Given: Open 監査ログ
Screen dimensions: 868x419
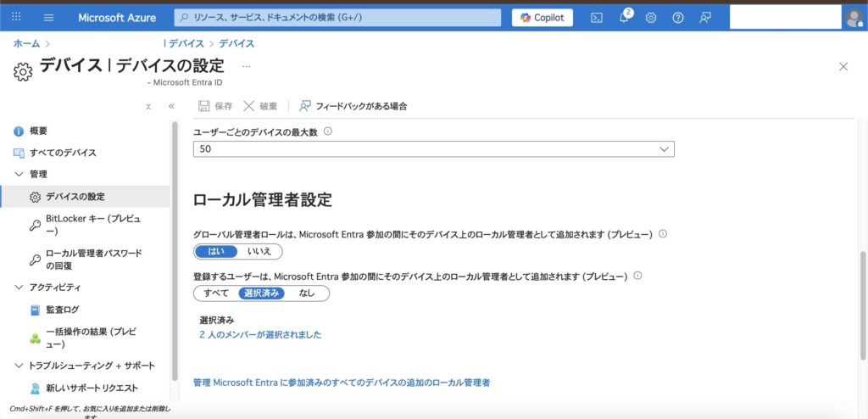Looking at the screenshot, I should pyautogui.click(x=63, y=310).
